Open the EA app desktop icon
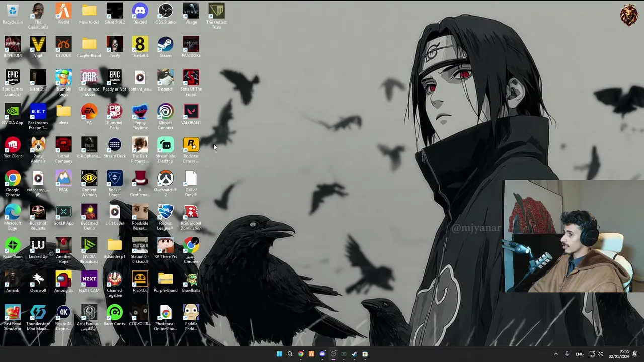644x362 pixels. (x=89, y=115)
